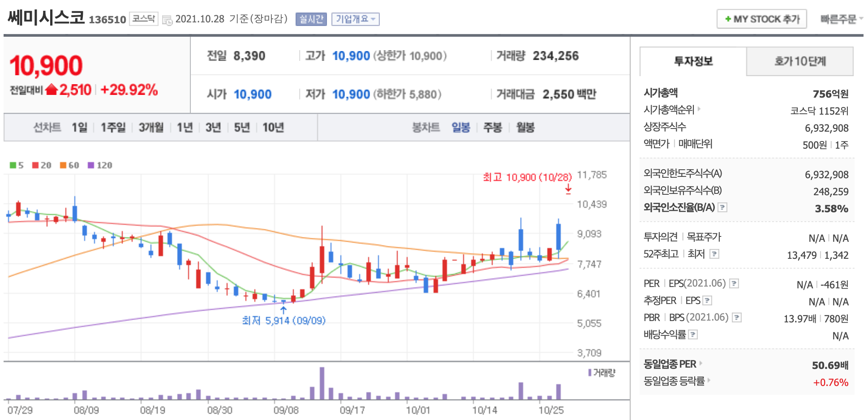868x420 pixels.
Task: Expand the 동일업종 등락률 arrow link
Action: coord(709,380)
